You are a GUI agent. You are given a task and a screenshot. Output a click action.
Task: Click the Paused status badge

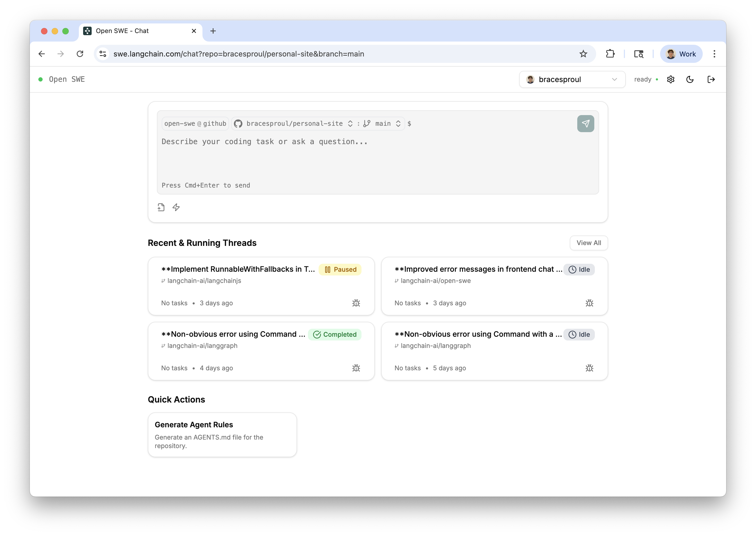[340, 270]
